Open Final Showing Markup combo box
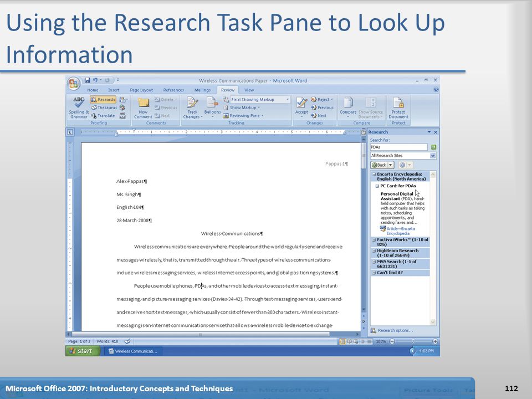Viewport: 532px width, 399px height. pyautogui.click(x=260, y=99)
